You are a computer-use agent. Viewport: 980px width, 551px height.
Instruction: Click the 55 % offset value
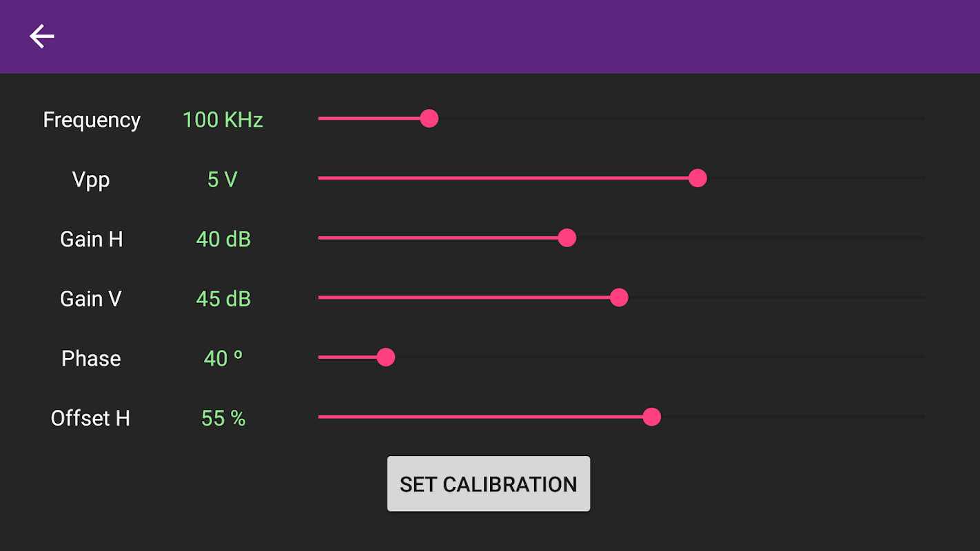223,418
